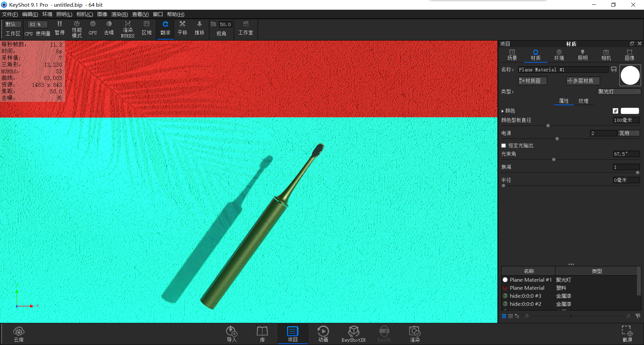Pause the realtime render with 暂停
Viewport: 644px width, 345px height.
[60, 29]
